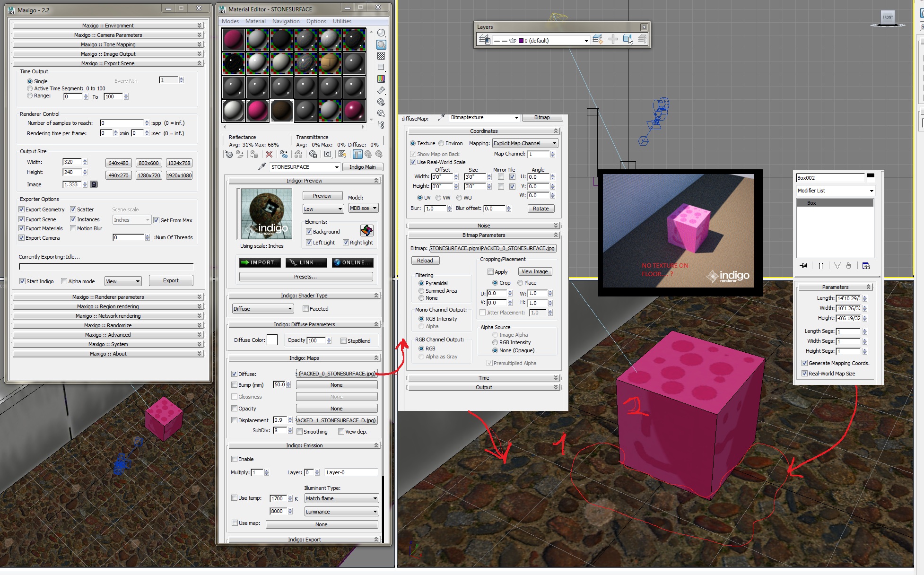The image size is (924, 575).
Task: Toggle Backlight icon in Material Editor
Action: click(381, 44)
